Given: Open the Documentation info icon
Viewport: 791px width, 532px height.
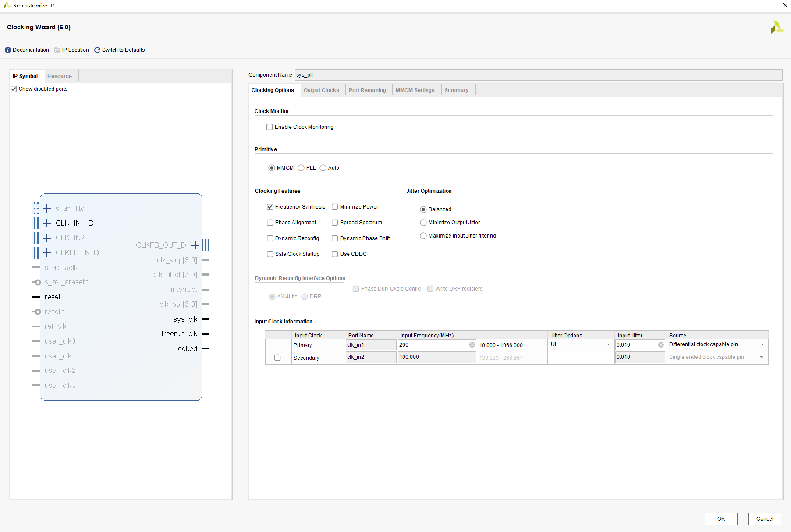Looking at the screenshot, I should [8, 50].
